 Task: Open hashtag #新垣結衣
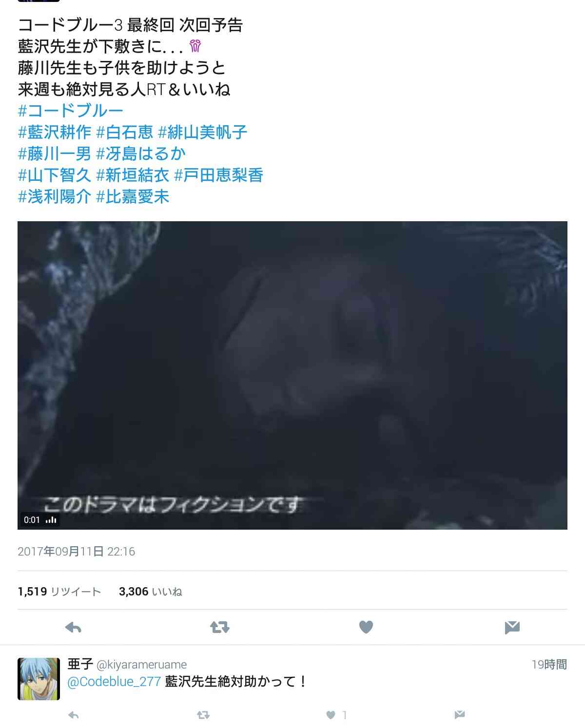[133, 175]
